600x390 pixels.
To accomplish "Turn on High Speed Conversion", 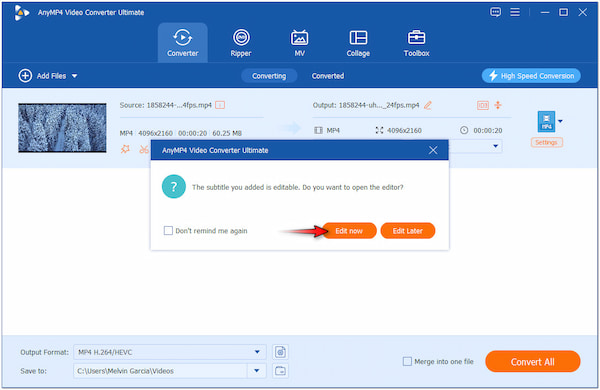I will tap(531, 76).
